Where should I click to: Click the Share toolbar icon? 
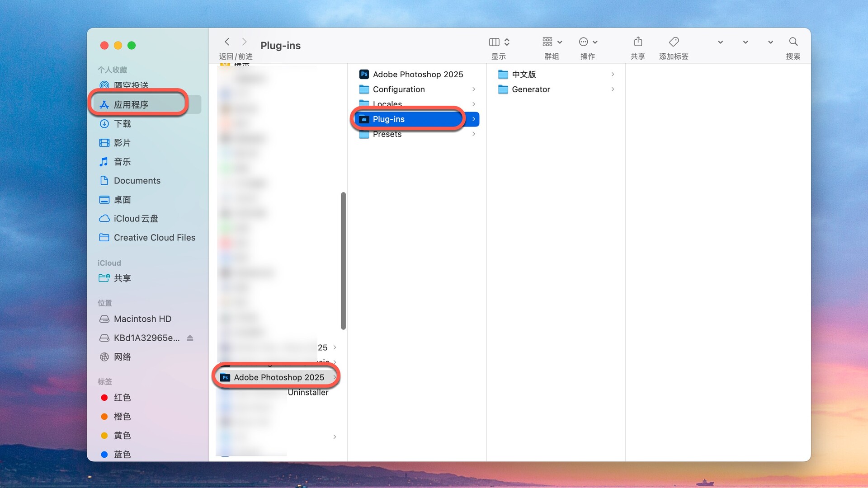tap(638, 42)
